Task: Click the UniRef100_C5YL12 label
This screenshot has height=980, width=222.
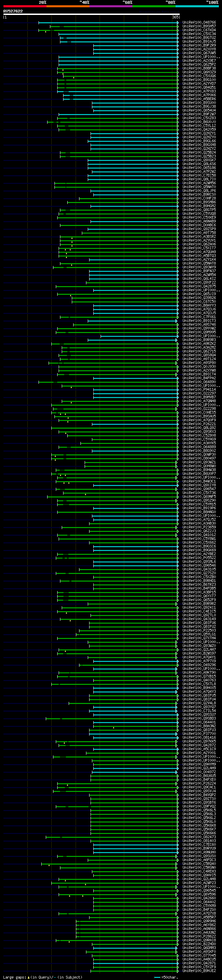Action: pos(199,125)
